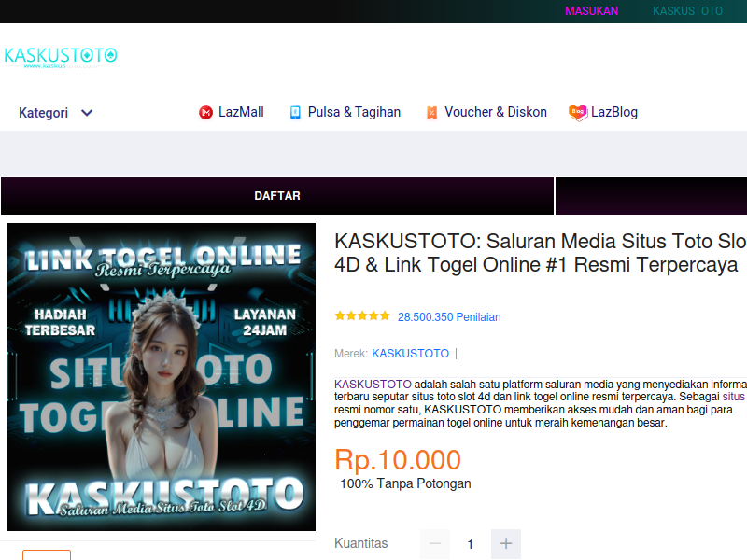
Task: Follow the "situs" link in the description
Action: (733, 397)
